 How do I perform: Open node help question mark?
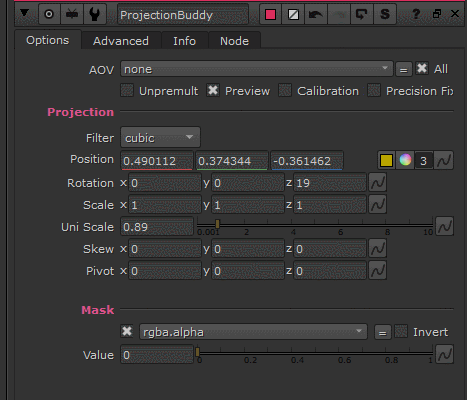(416, 14)
